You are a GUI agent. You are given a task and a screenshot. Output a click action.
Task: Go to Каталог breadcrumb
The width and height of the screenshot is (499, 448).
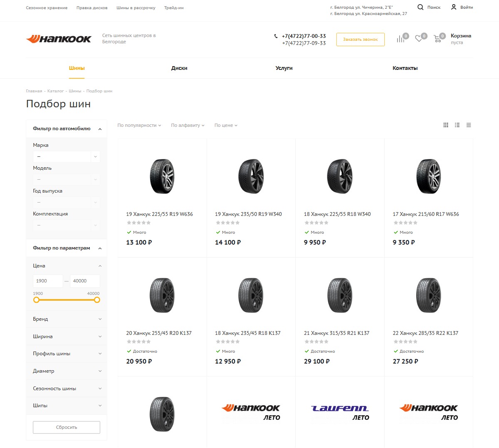pyautogui.click(x=56, y=91)
